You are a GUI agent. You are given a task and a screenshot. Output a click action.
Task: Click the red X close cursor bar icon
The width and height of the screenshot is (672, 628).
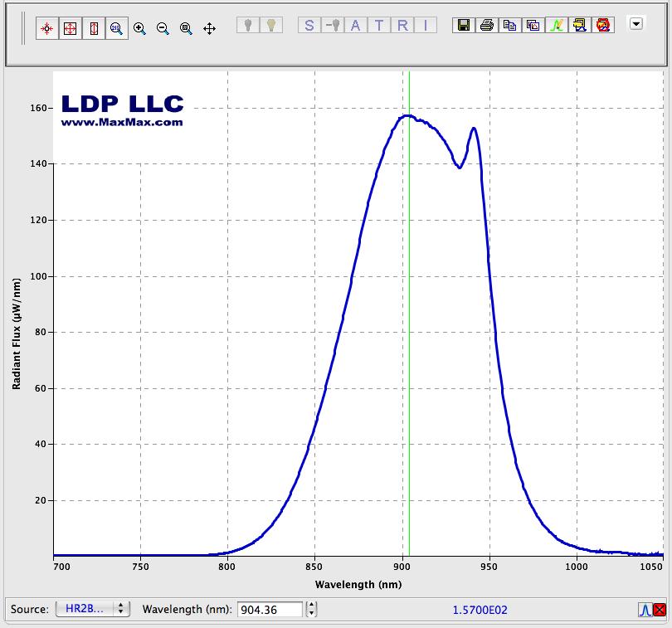click(660, 610)
